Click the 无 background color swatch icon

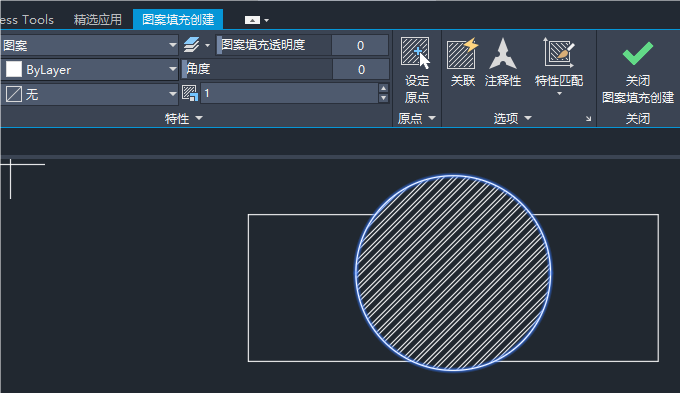(13, 94)
